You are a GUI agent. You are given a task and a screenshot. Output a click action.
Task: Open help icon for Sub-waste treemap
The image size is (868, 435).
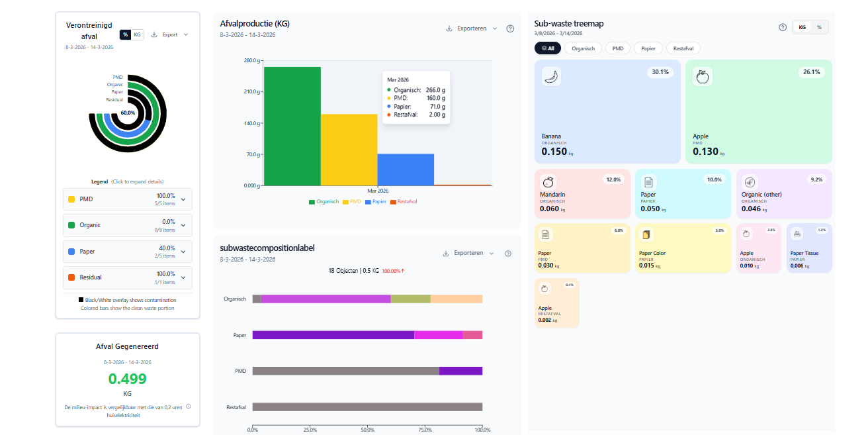(x=783, y=27)
